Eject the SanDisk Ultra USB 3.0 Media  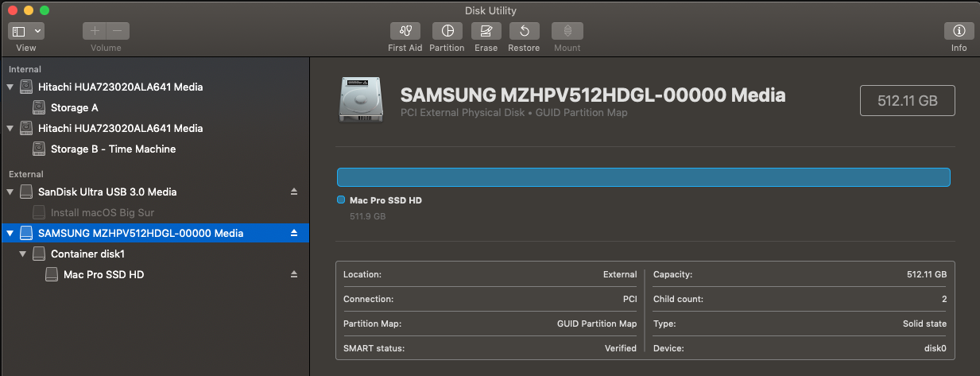[x=293, y=192]
